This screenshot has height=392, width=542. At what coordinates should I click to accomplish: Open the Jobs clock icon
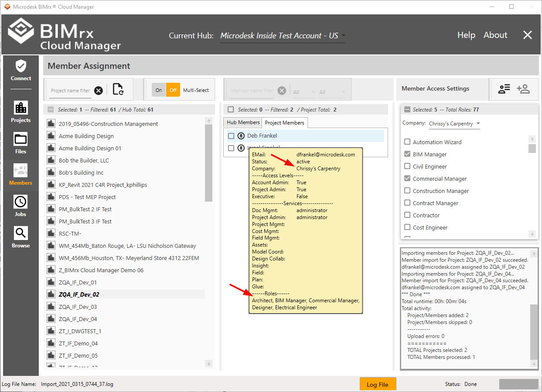[x=21, y=202]
